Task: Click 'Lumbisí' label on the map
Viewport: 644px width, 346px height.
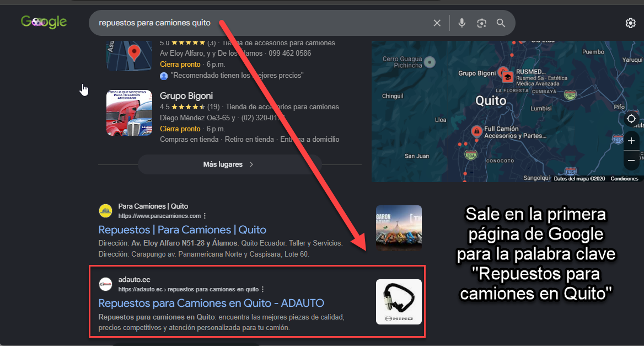Action: click(x=541, y=109)
